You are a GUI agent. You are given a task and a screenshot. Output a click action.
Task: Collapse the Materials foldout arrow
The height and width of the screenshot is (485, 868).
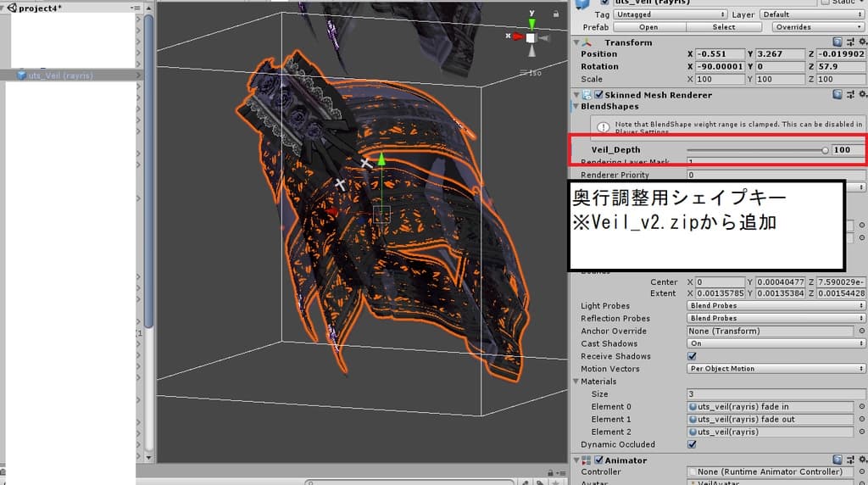tap(576, 382)
